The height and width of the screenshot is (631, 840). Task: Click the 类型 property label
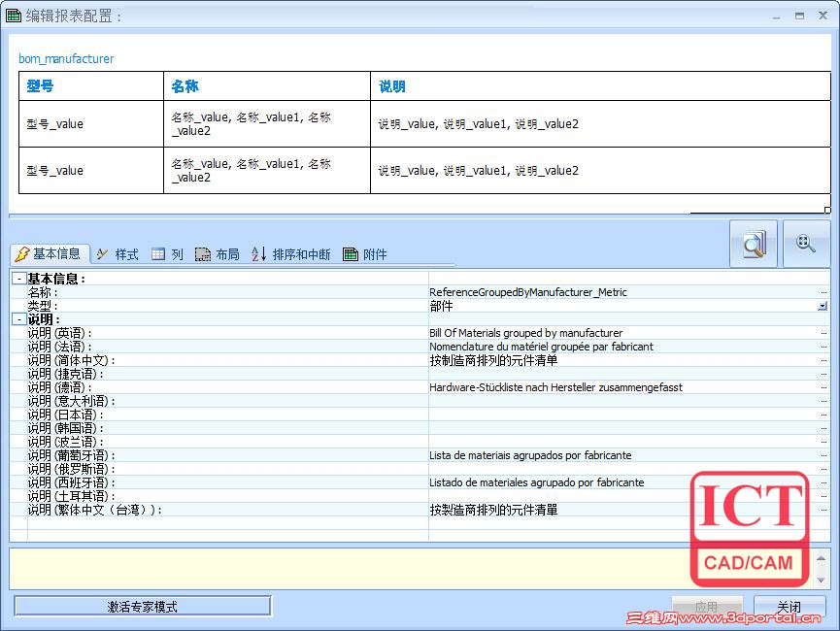click(x=43, y=306)
